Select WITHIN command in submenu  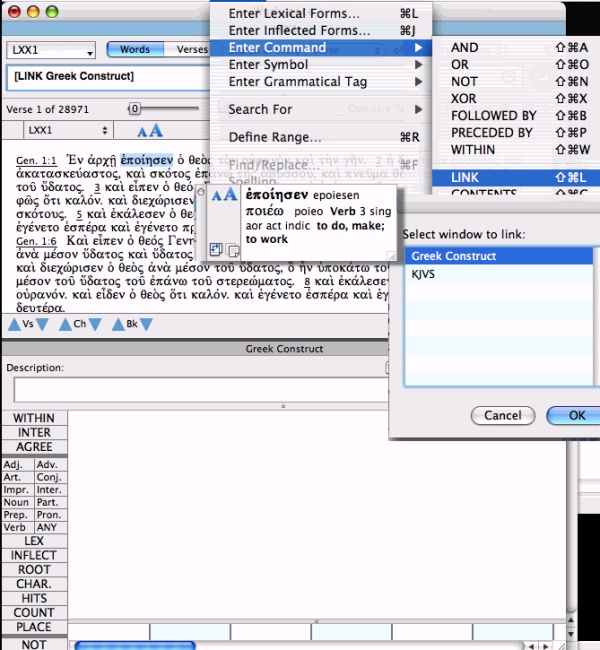(x=516, y=150)
